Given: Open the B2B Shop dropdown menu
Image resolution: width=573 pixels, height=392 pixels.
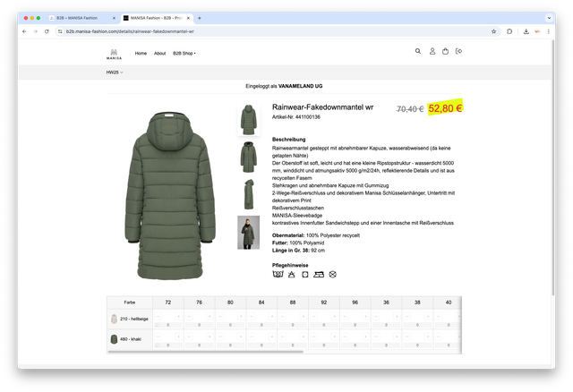Looking at the screenshot, I should [184, 53].
